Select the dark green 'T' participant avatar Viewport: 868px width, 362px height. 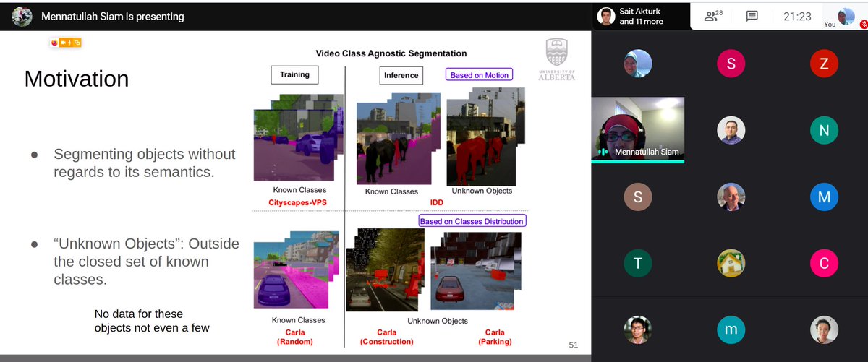tap(637, 263)
